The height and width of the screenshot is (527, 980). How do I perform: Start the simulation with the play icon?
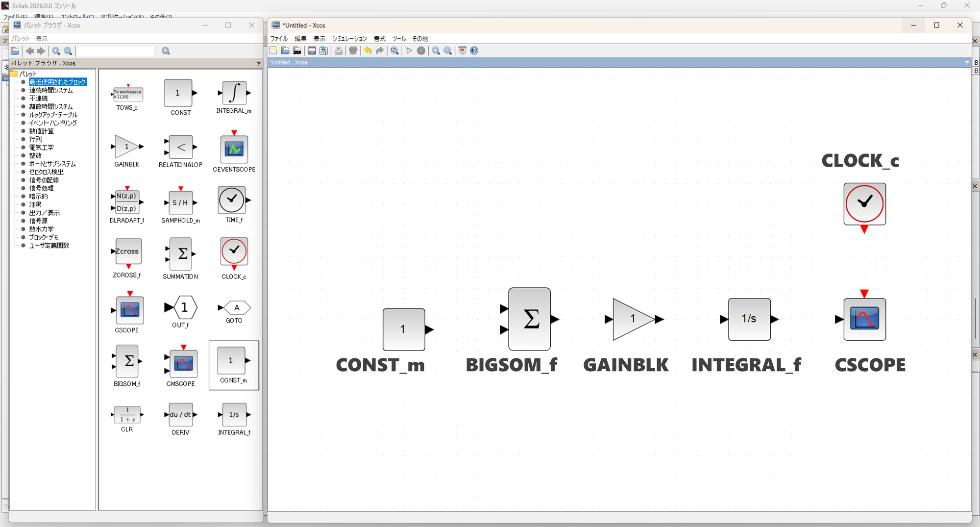tap(409, 50)
